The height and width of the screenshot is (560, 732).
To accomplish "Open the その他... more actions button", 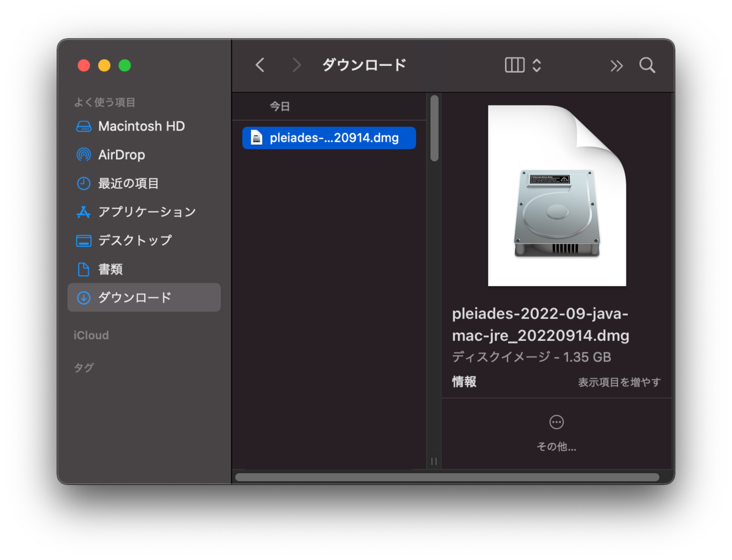I will [x=556, y=433].
